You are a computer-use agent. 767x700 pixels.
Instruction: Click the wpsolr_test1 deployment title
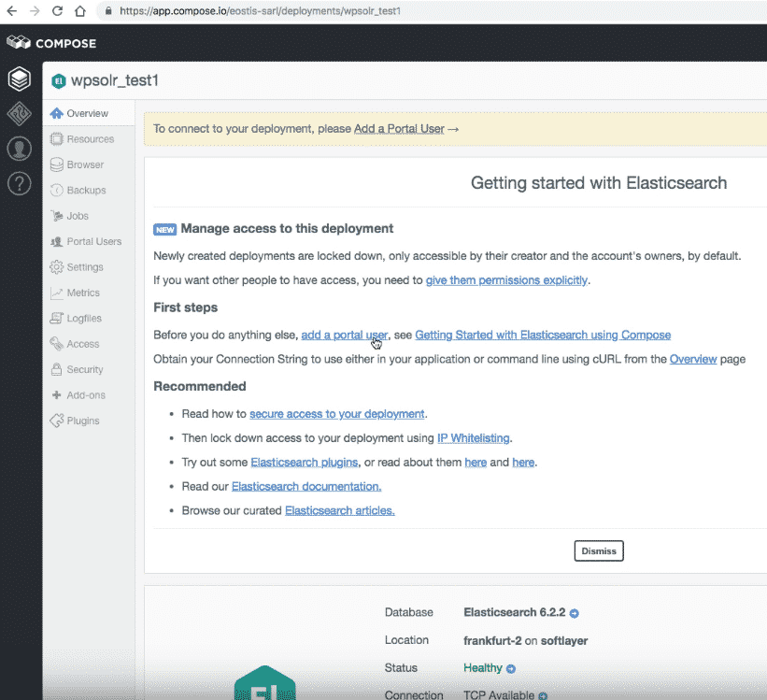pyautogui.click(x=115, y=80)
